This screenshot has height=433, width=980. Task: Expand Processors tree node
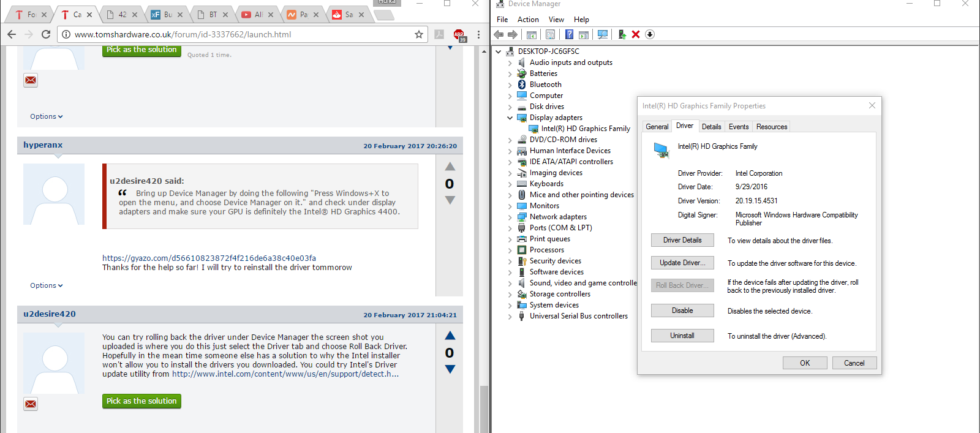pos(510,250)
